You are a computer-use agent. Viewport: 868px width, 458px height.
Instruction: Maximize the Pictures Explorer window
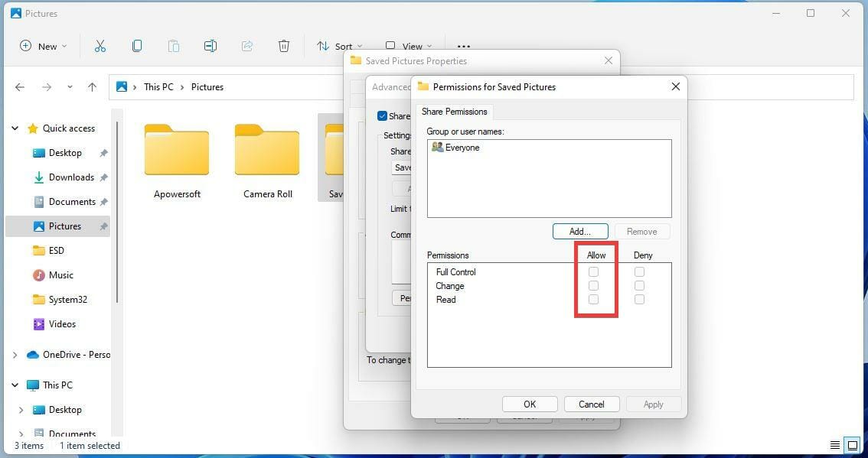click(x=811, y=13)
